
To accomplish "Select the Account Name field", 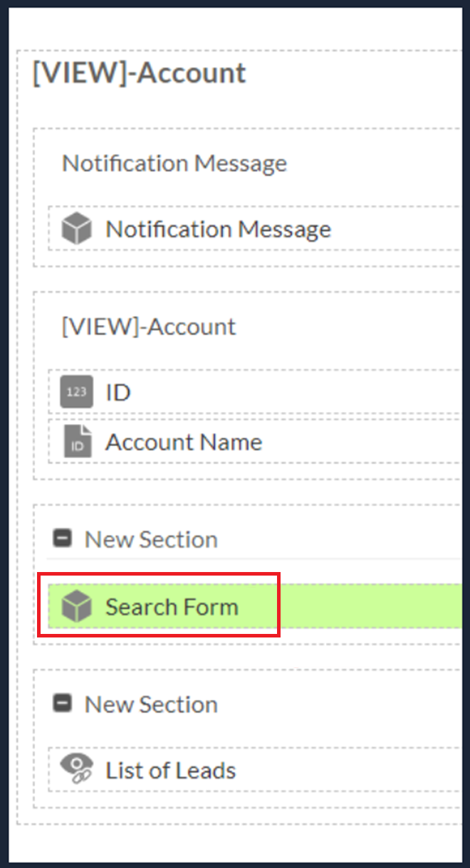I will tap(184, 443).
